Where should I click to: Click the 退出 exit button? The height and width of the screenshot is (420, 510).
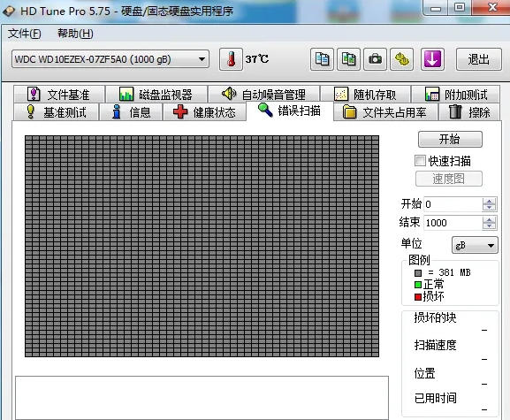[478, 59]
